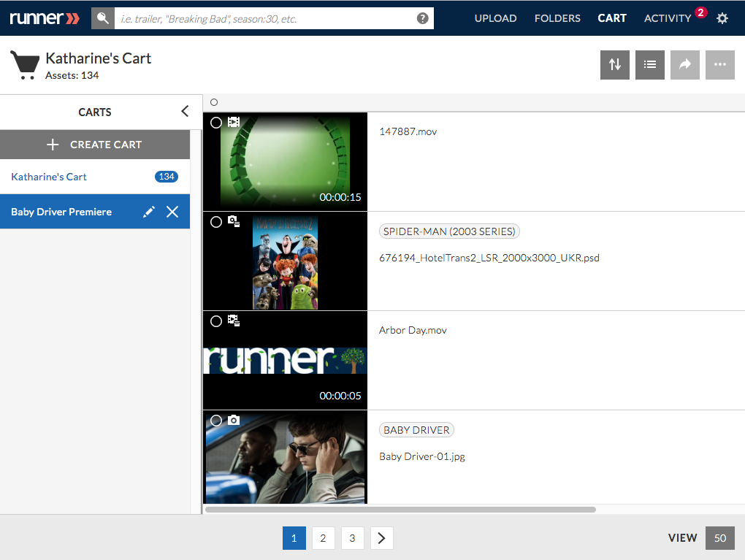
Task: Open the settings gear in the header
Action: click(722, 18)
